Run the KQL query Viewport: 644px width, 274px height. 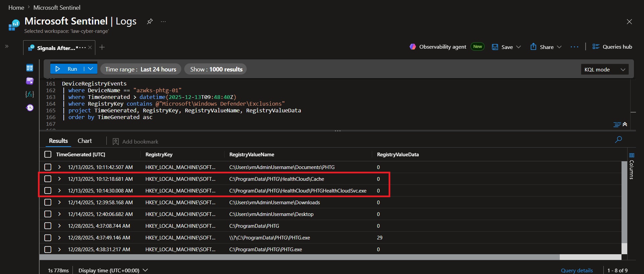coord(67,69)
